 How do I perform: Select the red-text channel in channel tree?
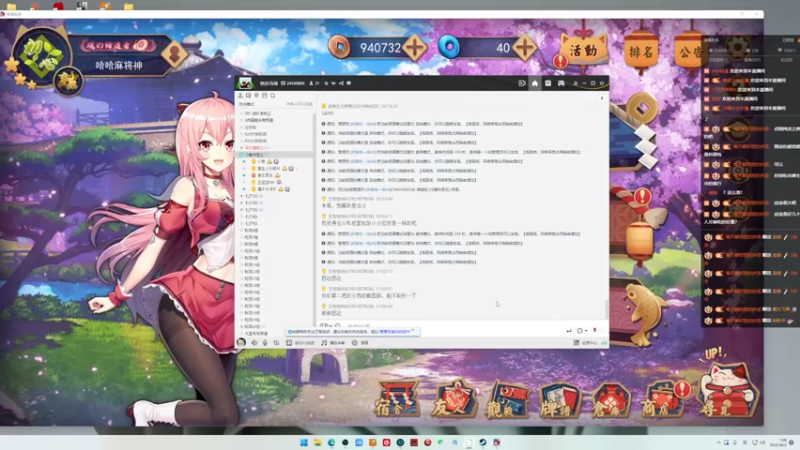pyautogui.click(x=255, y=147)
